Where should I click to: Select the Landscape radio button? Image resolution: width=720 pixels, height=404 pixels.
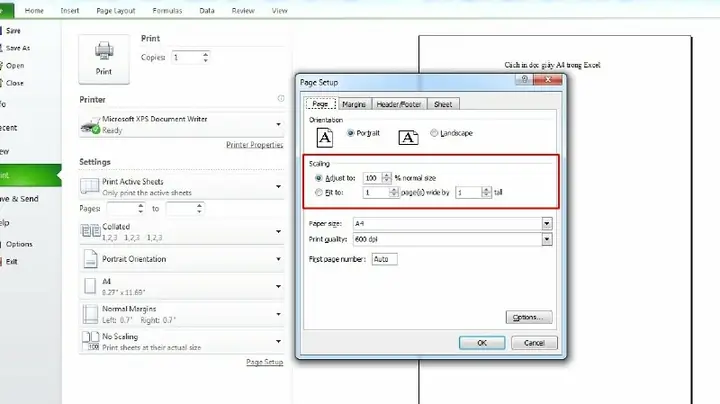(434, 133)
